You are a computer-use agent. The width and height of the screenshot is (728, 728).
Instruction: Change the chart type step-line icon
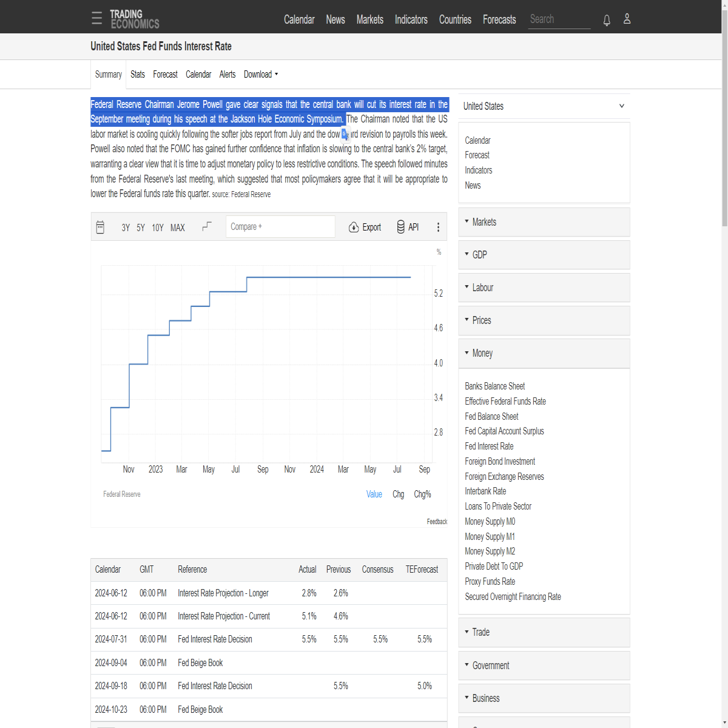point(207,226)
